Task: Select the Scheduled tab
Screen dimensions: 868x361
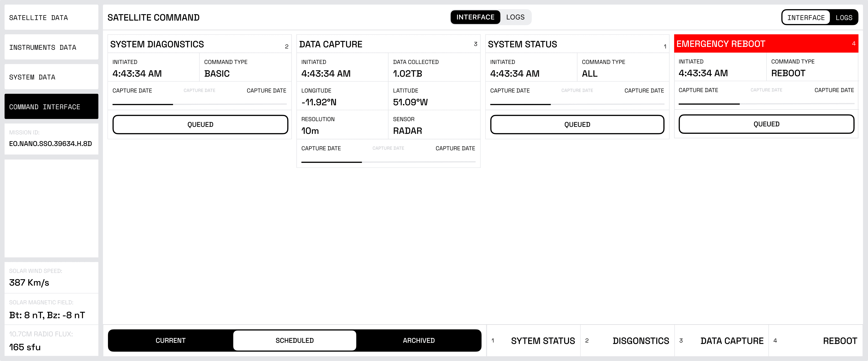Action: pyautogui.click(x=294, y=340)
